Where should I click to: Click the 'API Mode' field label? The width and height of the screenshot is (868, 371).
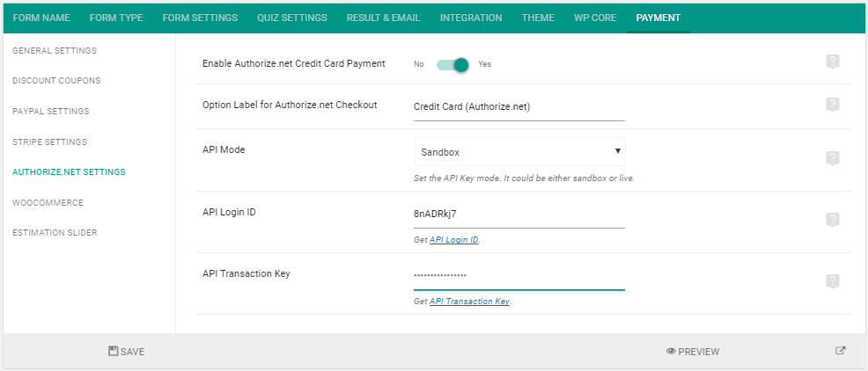click(x=224, y=149)
